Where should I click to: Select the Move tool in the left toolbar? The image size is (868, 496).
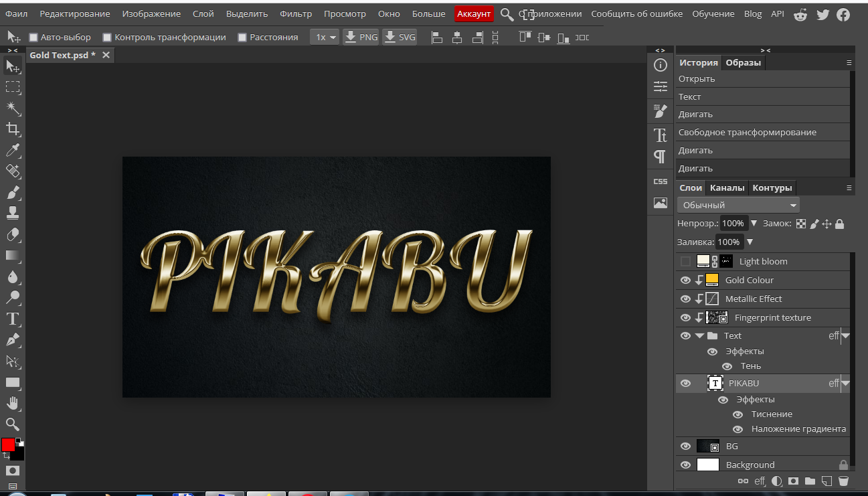(13, 66)
